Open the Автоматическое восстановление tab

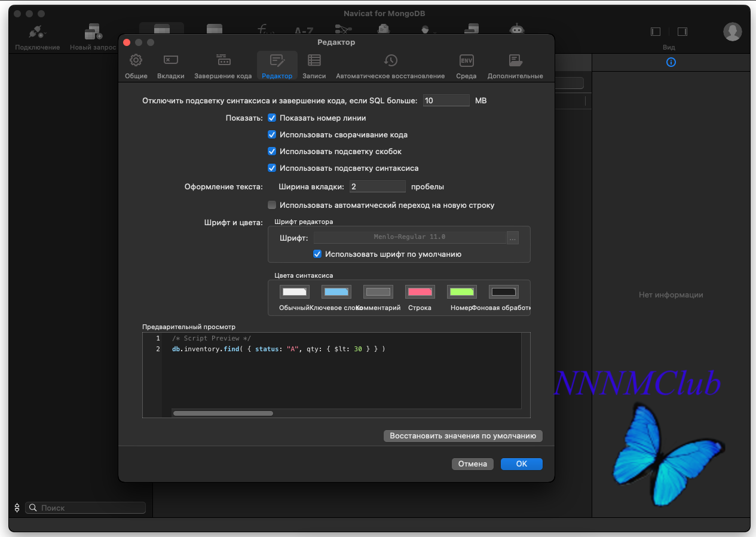click(x=390, y=66)
